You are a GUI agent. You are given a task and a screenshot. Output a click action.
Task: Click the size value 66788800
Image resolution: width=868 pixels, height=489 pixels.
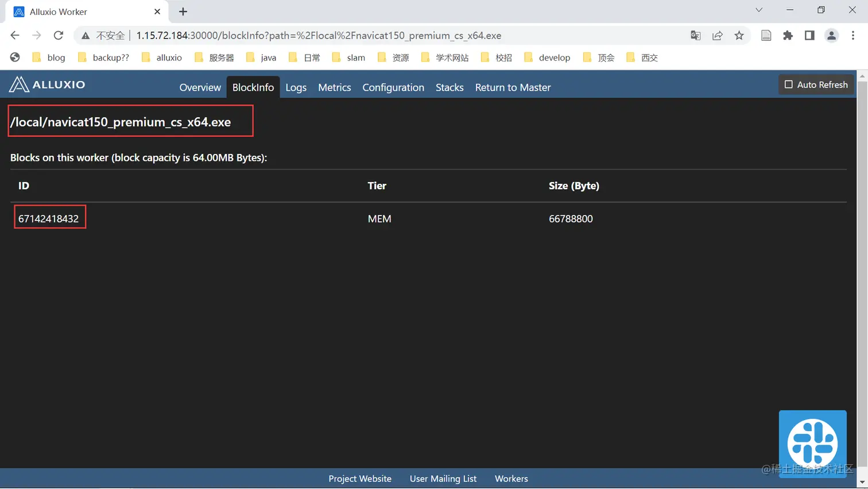(x=571, y=219)
